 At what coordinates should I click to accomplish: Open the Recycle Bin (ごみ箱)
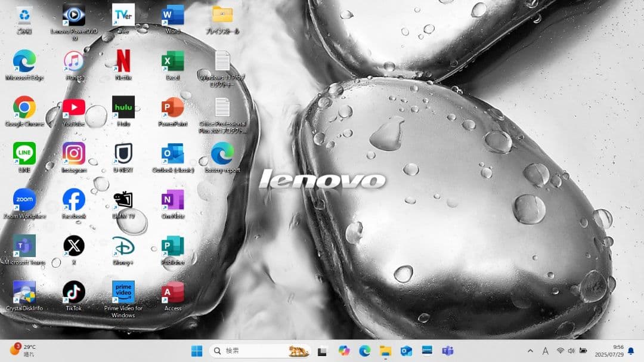[x=24, y=15]
